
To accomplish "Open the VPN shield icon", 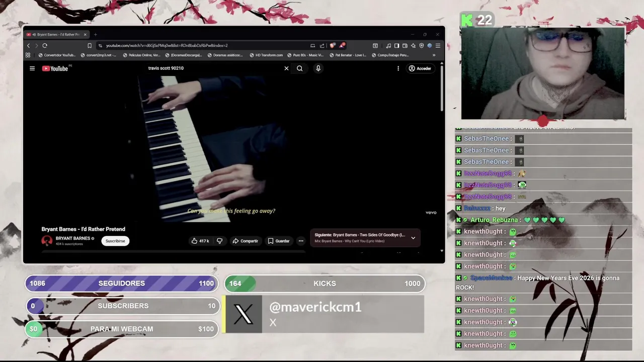I will 422,45.
